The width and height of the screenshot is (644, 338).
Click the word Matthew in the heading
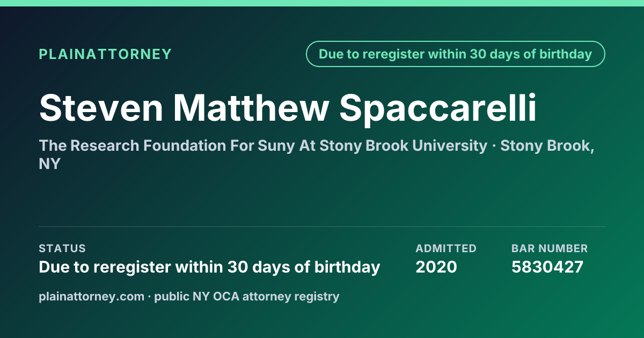pos(251,108)
